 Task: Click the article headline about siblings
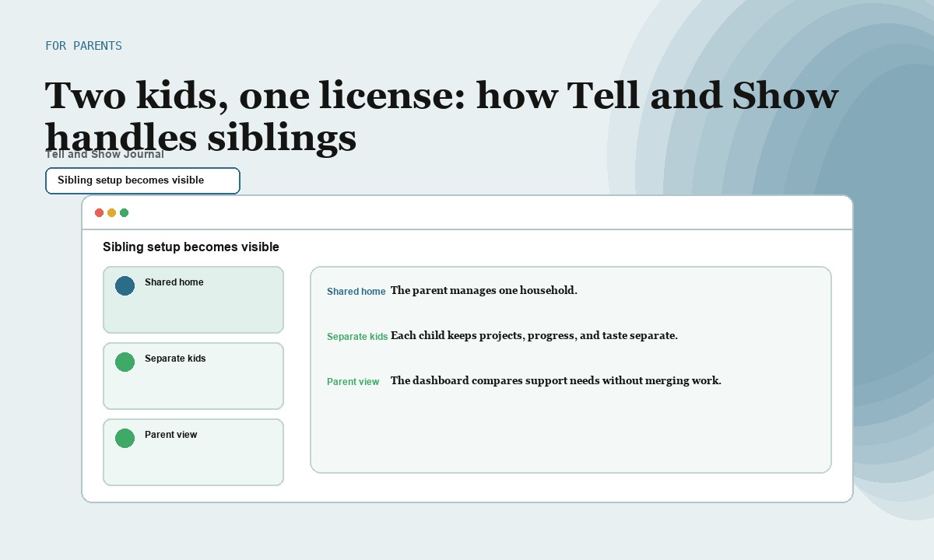tap(441, 117)
